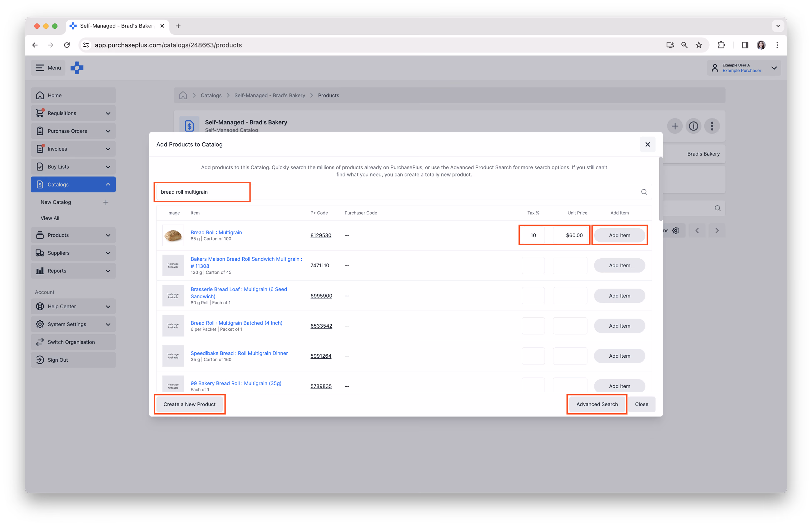Click the PurchasePlus blue cross logo
The height and width of the screenshot is (526, 812).
(x=77, y=67)
